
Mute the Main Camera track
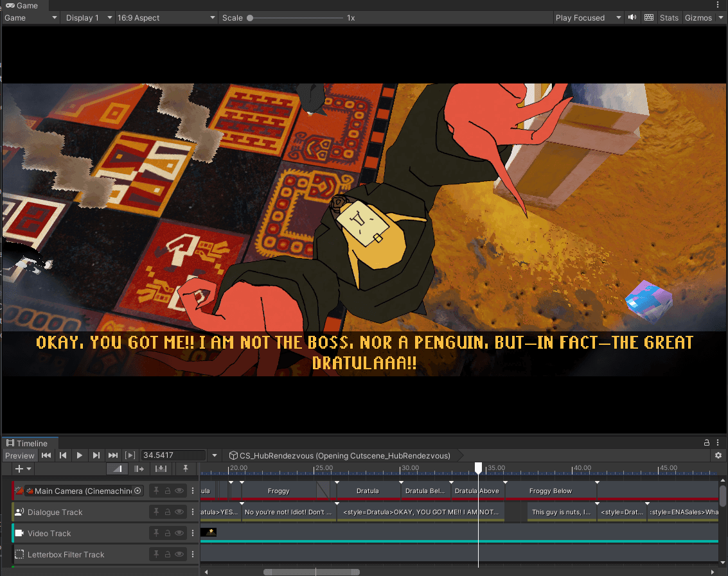tap(179, 491)
